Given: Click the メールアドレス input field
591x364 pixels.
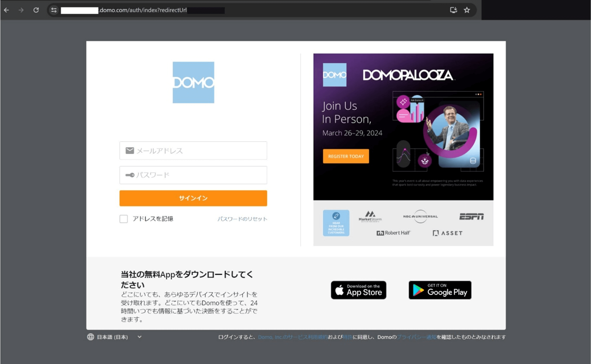Looking at the screenshot, I should tap(193, 151).
